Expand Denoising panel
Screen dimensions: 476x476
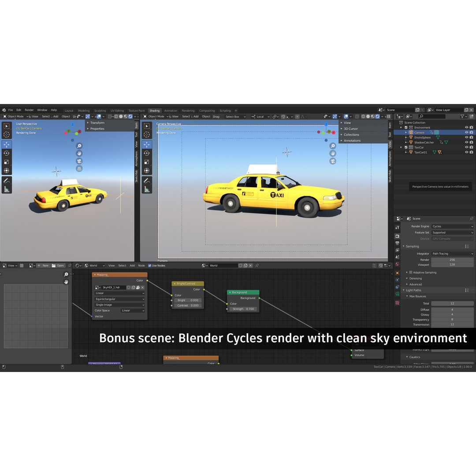415,279
